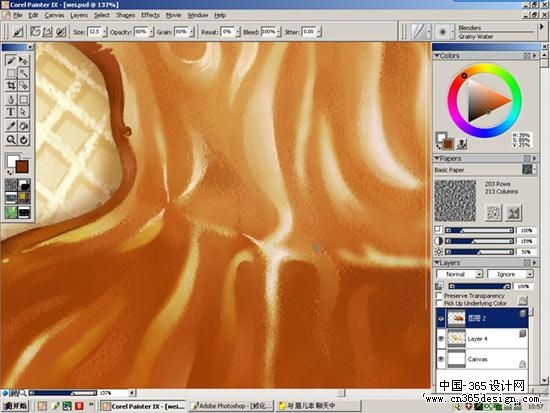Select the Brush tool in toolbox

pyautogui.click(x=11, y=60)
